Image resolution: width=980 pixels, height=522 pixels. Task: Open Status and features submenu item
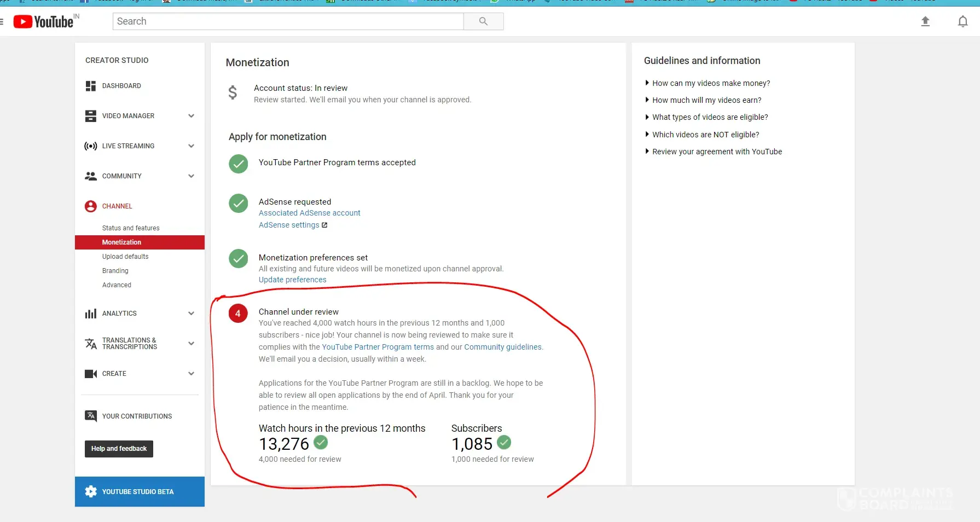(x=131, y=228)
